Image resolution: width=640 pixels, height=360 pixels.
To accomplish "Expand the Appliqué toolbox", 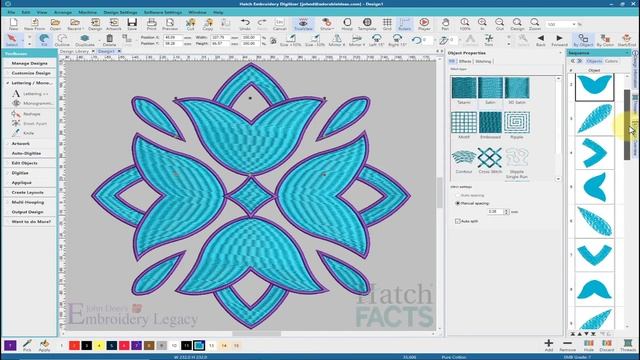I will coord(29,183).
